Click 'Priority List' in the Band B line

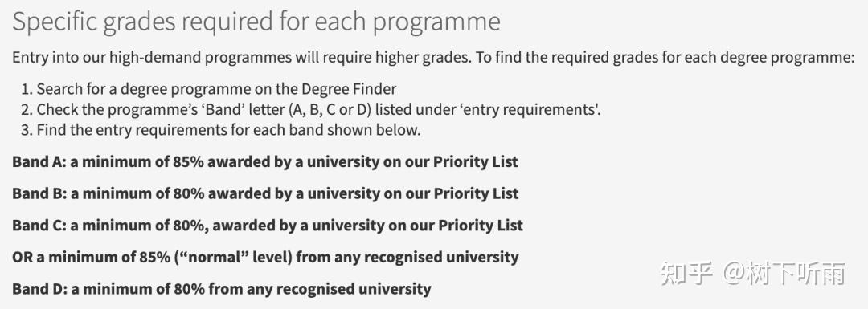(x=476, y=193)
